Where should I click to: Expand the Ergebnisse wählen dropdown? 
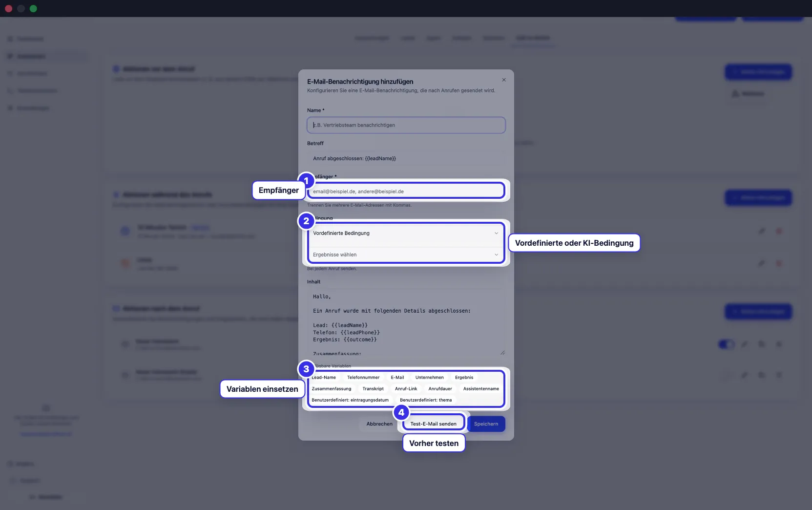tap(406, 255)
